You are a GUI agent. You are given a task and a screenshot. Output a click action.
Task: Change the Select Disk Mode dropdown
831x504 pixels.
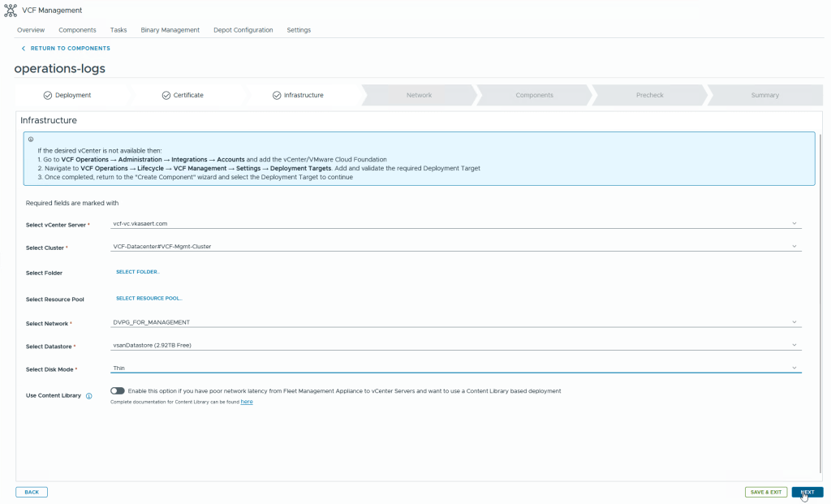(455, 368)
